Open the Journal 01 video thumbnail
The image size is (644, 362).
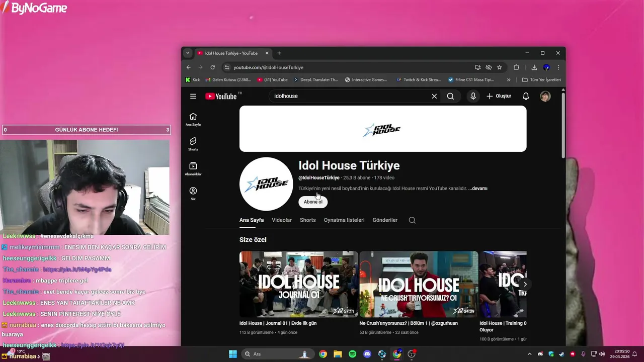[299, 284]
